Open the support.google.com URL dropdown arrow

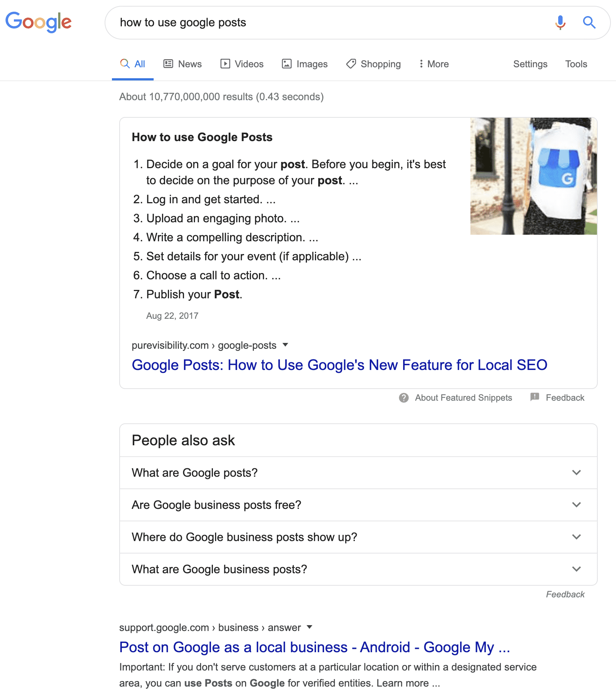click(309, 627)
